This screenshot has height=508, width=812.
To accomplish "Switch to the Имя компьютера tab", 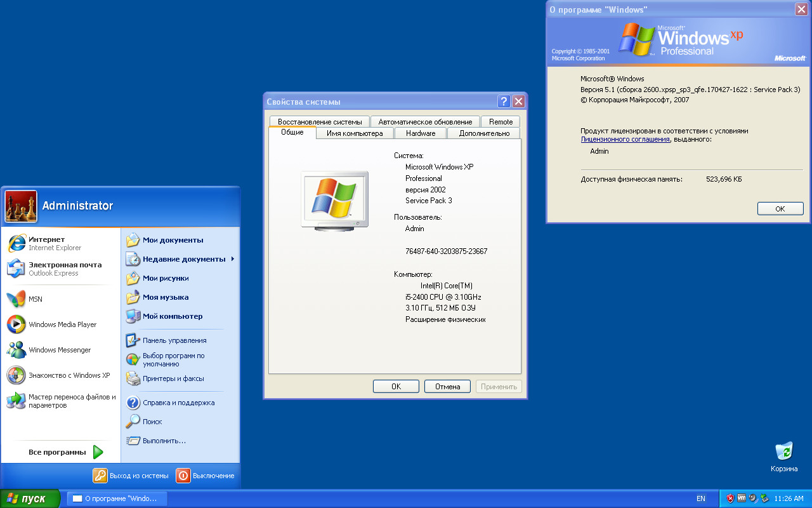I will pos(355,133).
